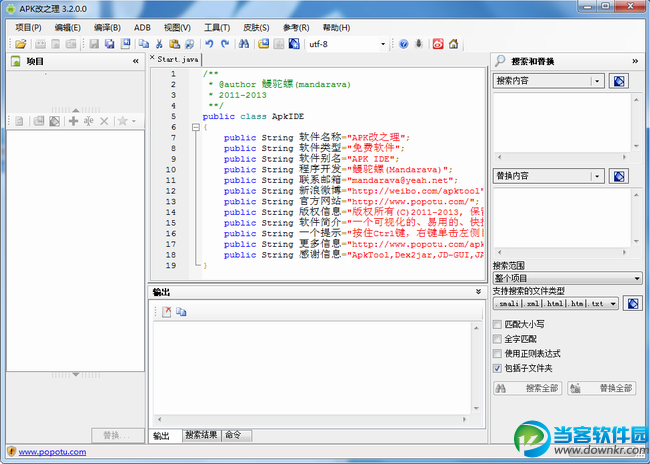Open the 替换内容 dropdown arrow
The height and width of the screenshot is (464, 650).
click(597, 176)
